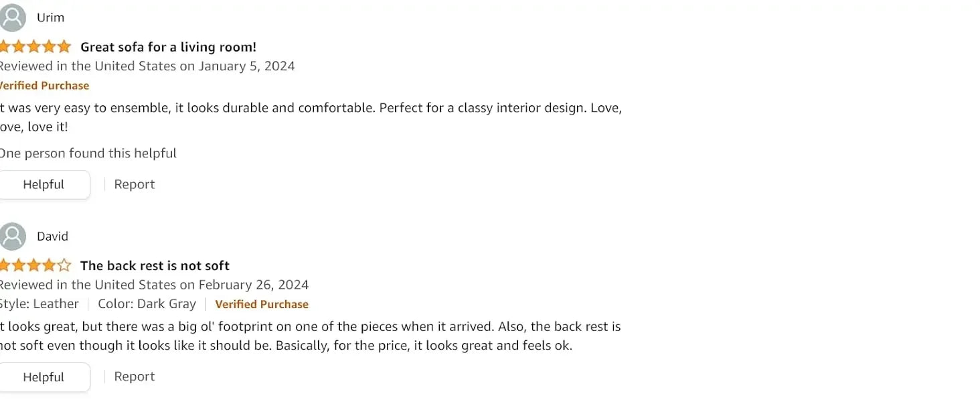Mark Urim's review as Helpful
The width and height of the screenshot is (980, 402).
pyautogui.click(x=44, y=185)
